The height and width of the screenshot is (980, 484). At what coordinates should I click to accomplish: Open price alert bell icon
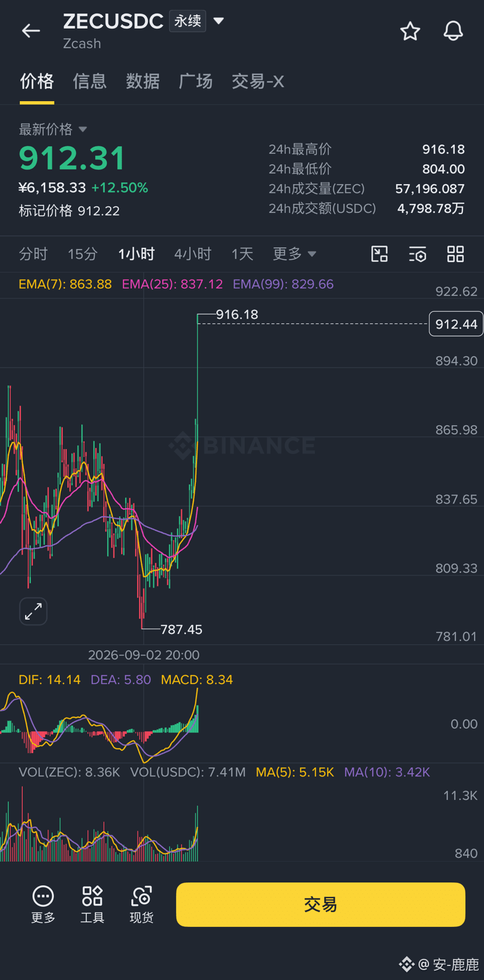pos(453,31)
